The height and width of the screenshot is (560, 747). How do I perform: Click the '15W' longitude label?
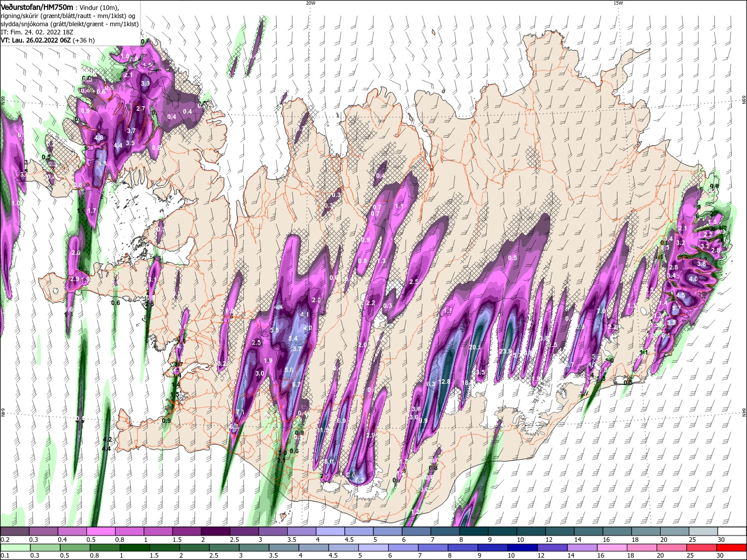coord(618,3)
